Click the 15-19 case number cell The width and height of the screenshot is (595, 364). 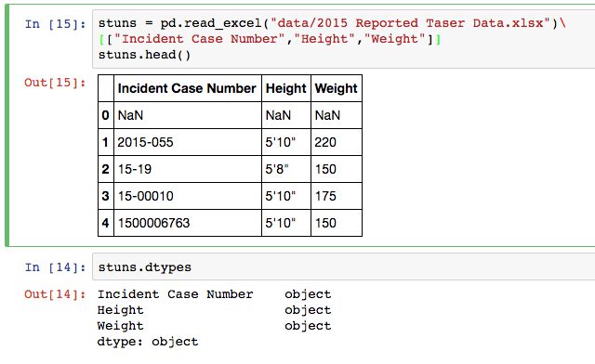click(x=188, y=169)
